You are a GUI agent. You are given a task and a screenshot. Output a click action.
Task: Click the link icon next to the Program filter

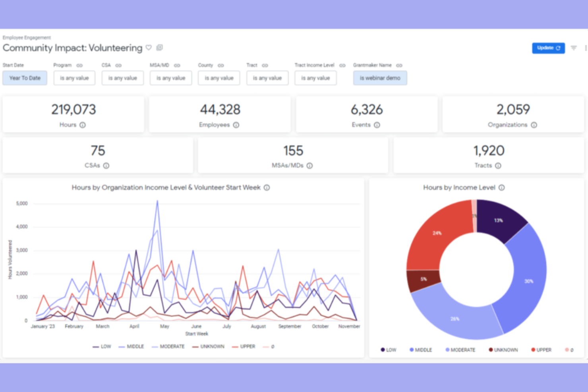point(79,65)
